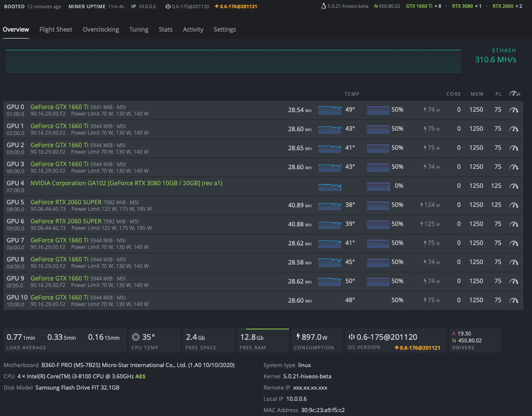Open overclocking icon for GPU 0
The width and height of the screenshot is (532, 416).
coord(514,110)
